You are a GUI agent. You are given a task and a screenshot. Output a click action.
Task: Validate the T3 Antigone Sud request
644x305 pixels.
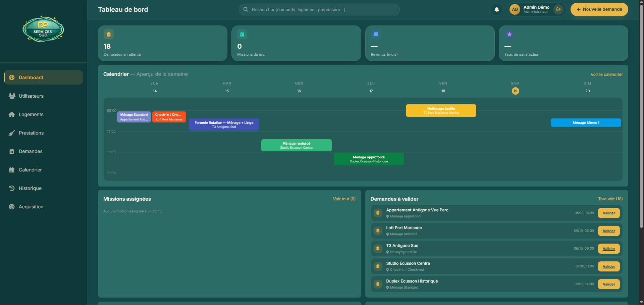coord(609,249)
